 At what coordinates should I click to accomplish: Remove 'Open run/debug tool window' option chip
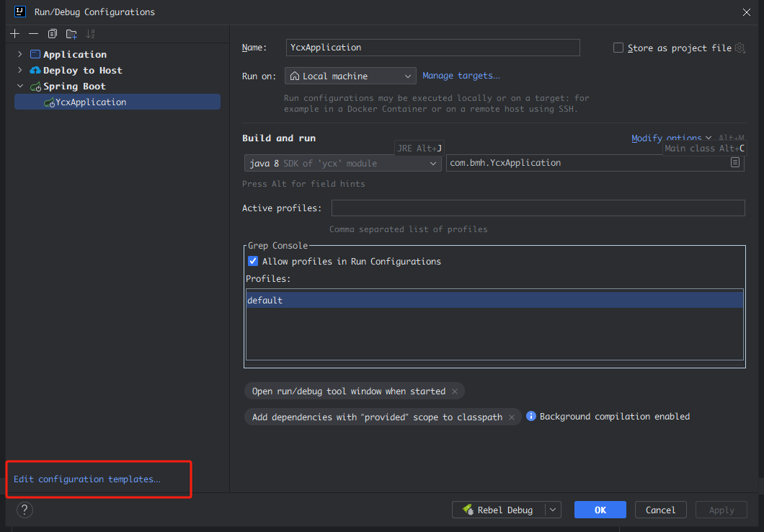click(x=455, y=391)
